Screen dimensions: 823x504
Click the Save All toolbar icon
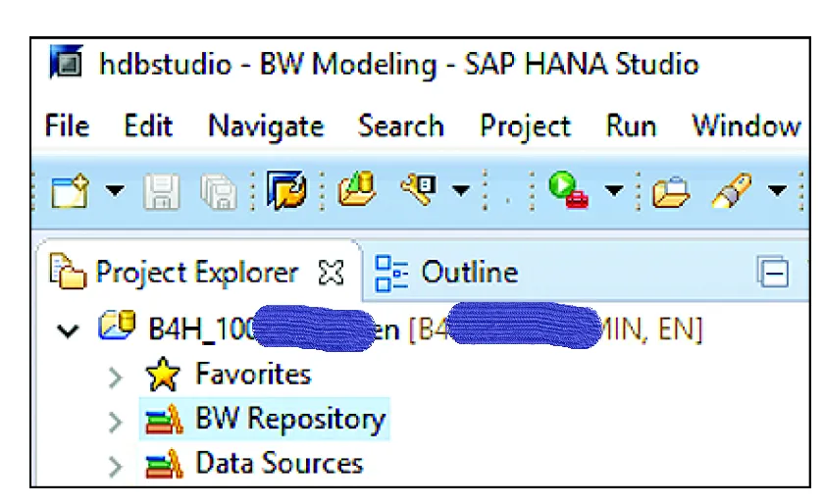(x=219, y=192)
